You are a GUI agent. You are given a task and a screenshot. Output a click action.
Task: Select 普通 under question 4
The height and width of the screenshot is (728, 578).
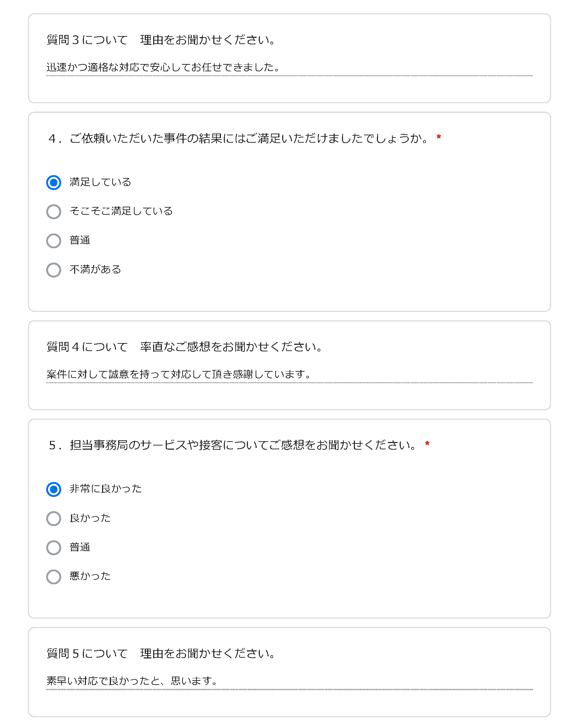coord(53,241)
